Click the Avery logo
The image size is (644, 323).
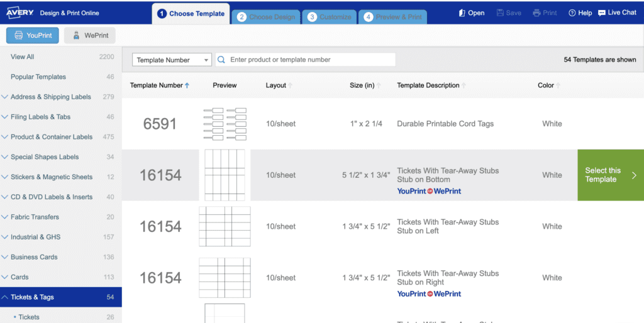click(19, 13)
